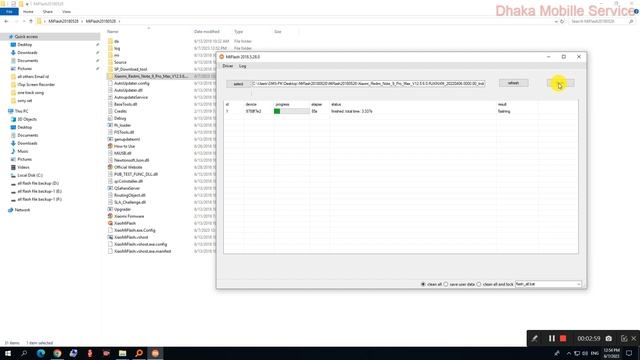Open the Driver menu in MiFlash
Viewport: 640px width, 360px height.
point(228,66)
